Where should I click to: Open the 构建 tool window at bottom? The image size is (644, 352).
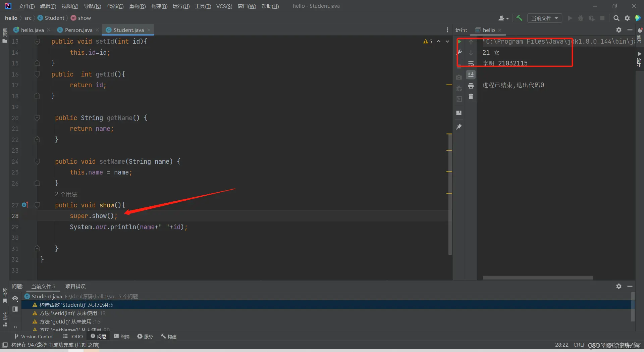pyautogui.click(x=169, y=336)
